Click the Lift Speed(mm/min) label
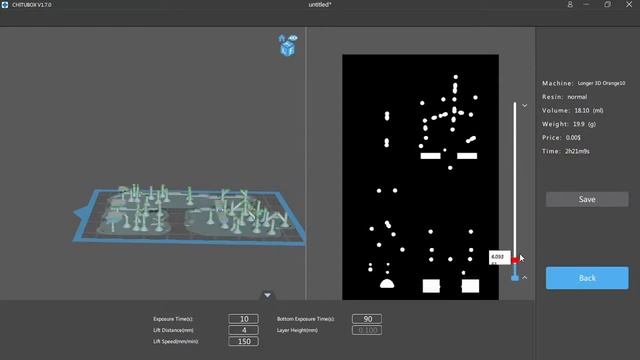The image size is (640, 360). (176, 341)
